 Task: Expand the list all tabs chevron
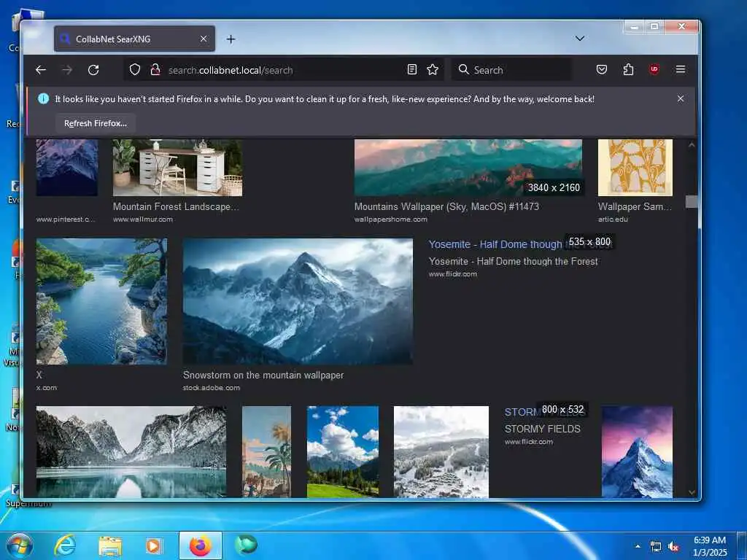point(580,39)
